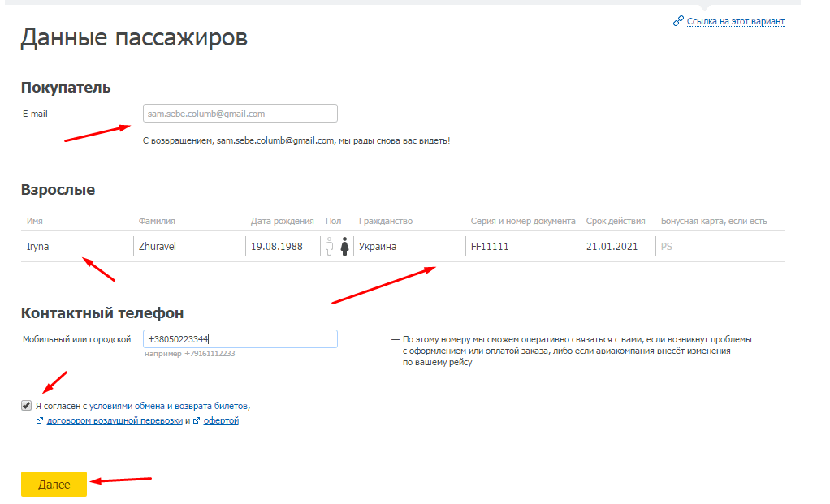Open 'условиями обмена и возврата билетов' link
Viewport: 830px width, 504px height.
(168, 406)
